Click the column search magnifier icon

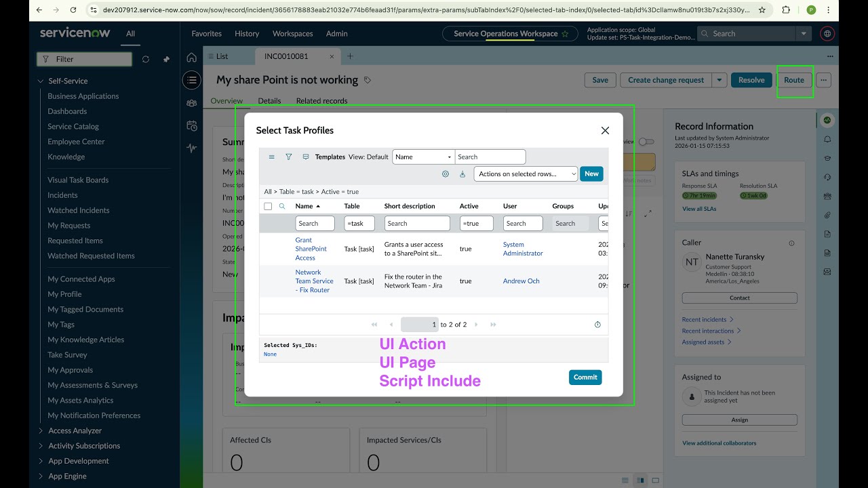(283, 206)
